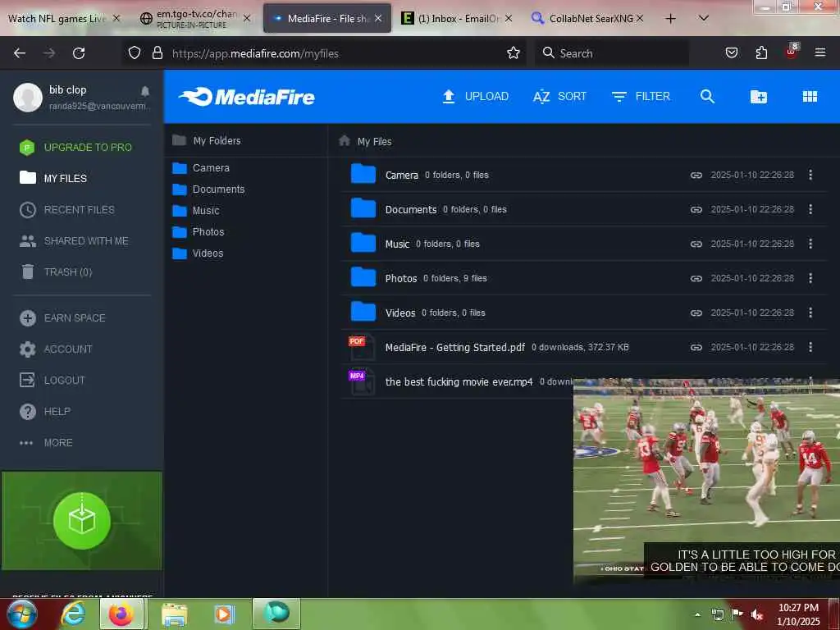Click the notification bell icon
This screenshot has width=840, height=630.
[144, 91]
